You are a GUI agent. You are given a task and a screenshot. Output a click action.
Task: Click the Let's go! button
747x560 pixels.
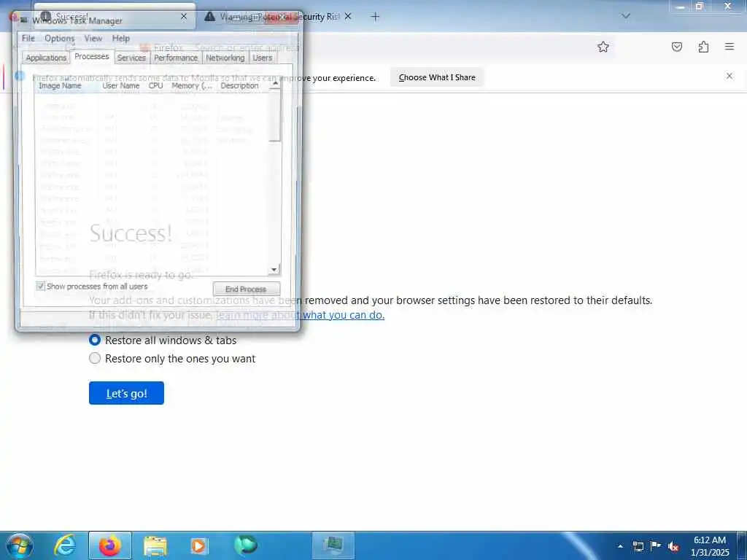click(x=126, y=393)
